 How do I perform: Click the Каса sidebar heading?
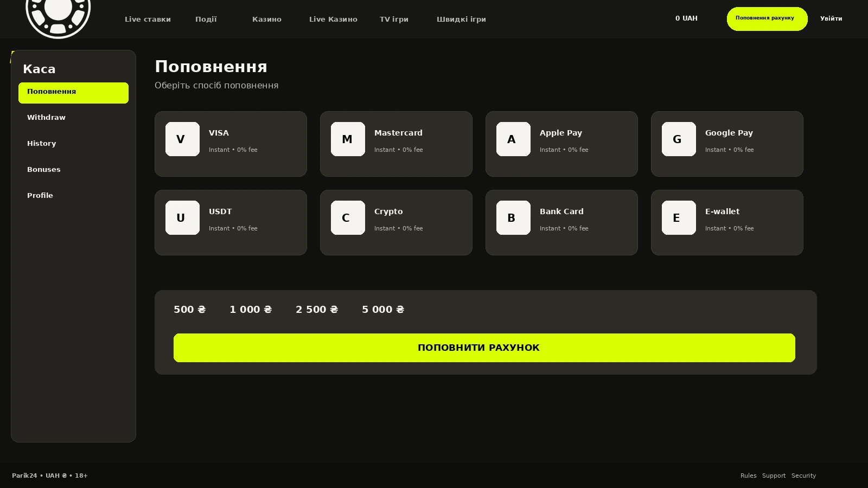coord(39,69)
